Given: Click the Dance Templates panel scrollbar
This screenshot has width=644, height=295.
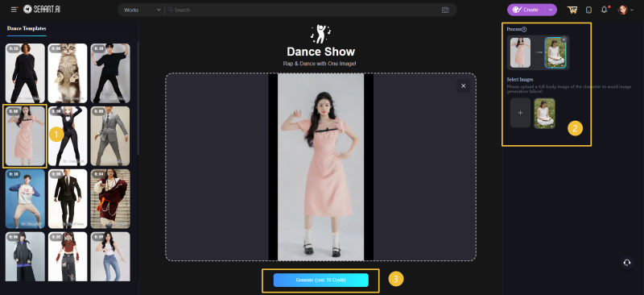Looking at the screenshot, I should click(138, 99).
